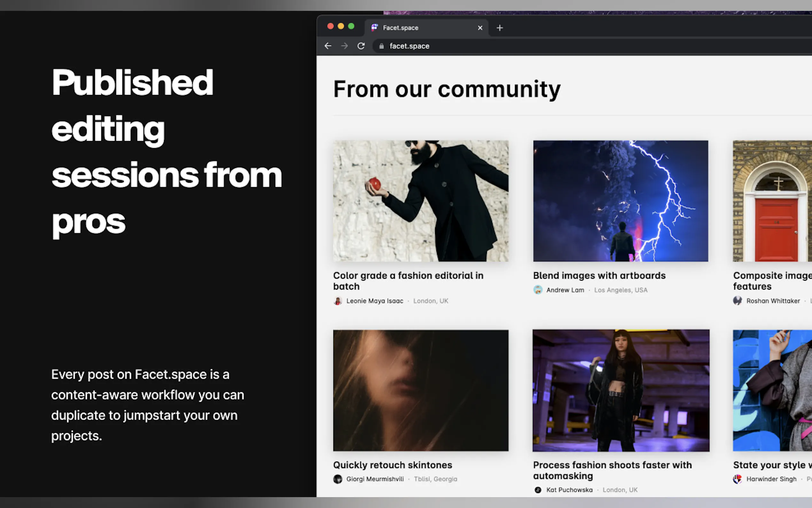Open the red door composite thumbnail
Viewport: 812px width, 508px height.
[772, 201]
